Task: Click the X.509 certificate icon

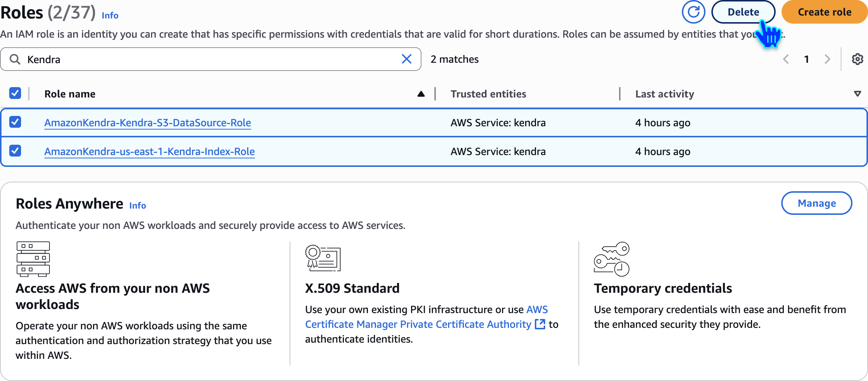Action: pos(323,258)
